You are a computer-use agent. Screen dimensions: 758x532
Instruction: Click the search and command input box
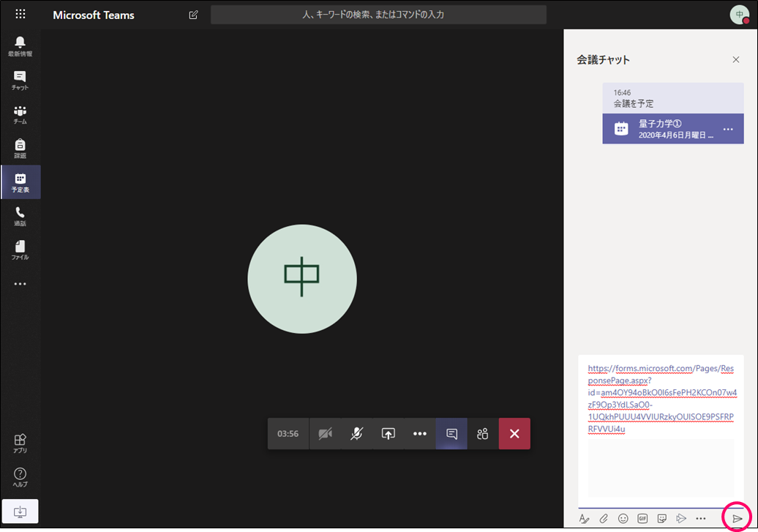pos(378,15)
